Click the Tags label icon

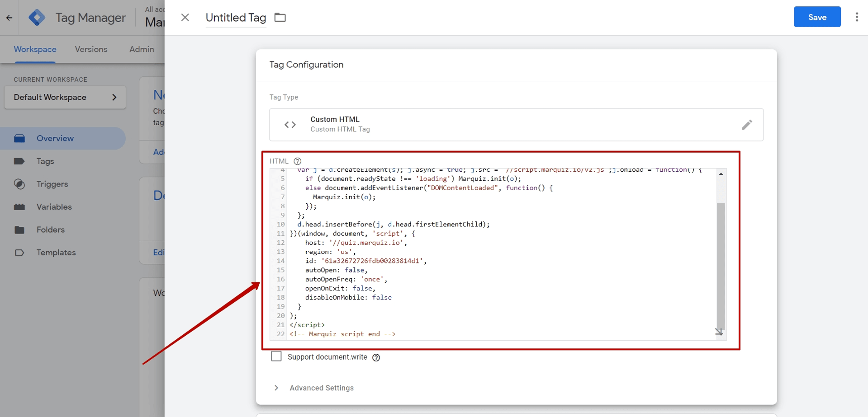click(x=19, y=161)
